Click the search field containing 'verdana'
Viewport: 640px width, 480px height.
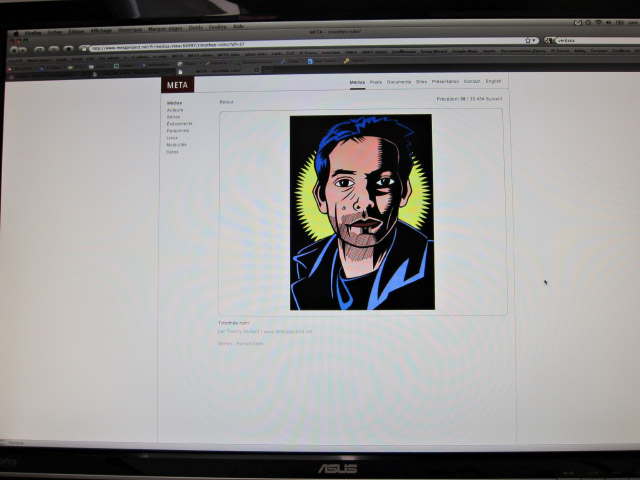coord(598,40)
